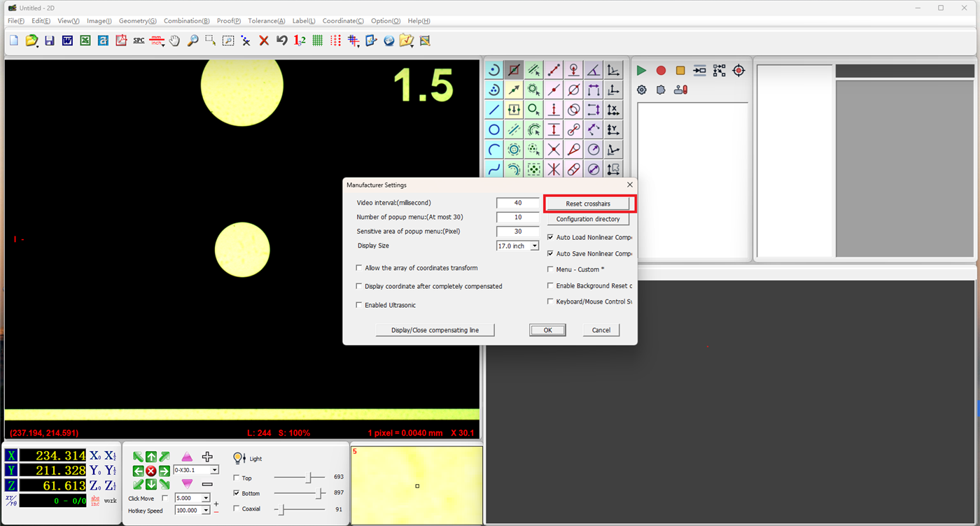
Task: Click the undo arrow icon
Action: coord(282,41)
